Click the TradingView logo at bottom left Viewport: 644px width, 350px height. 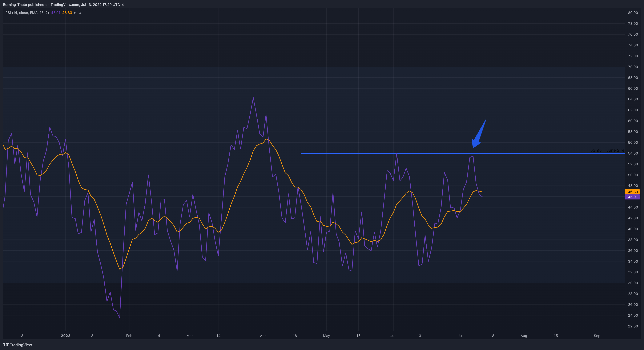click(17, 345)
